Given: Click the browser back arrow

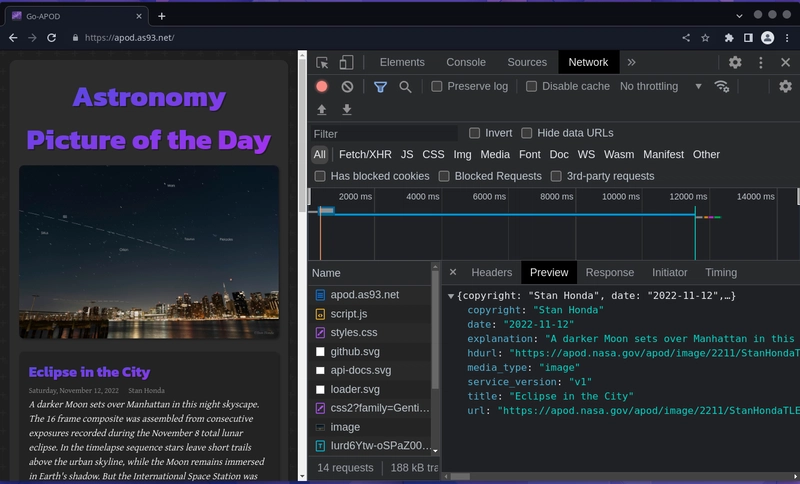Looking at the screenshot, I should coord(13,38).
